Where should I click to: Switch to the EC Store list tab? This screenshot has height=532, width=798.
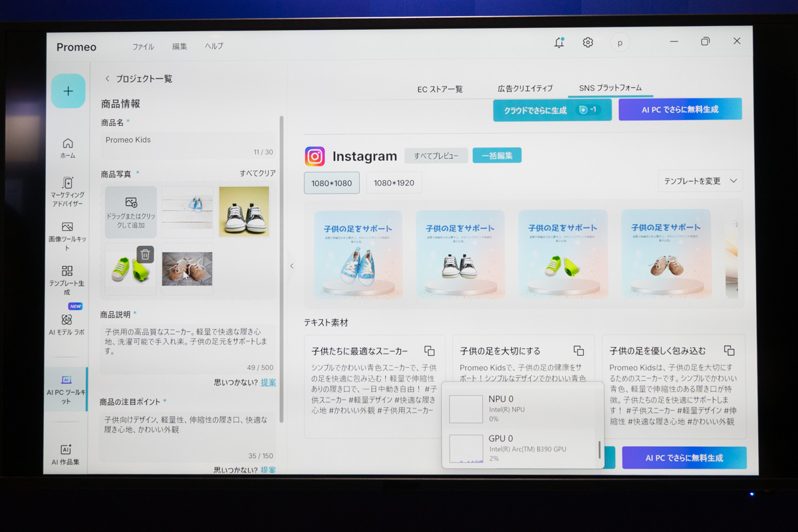coord(440,89)
